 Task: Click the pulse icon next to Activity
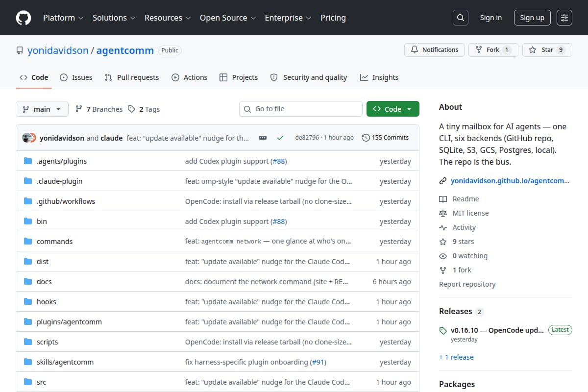443,227
